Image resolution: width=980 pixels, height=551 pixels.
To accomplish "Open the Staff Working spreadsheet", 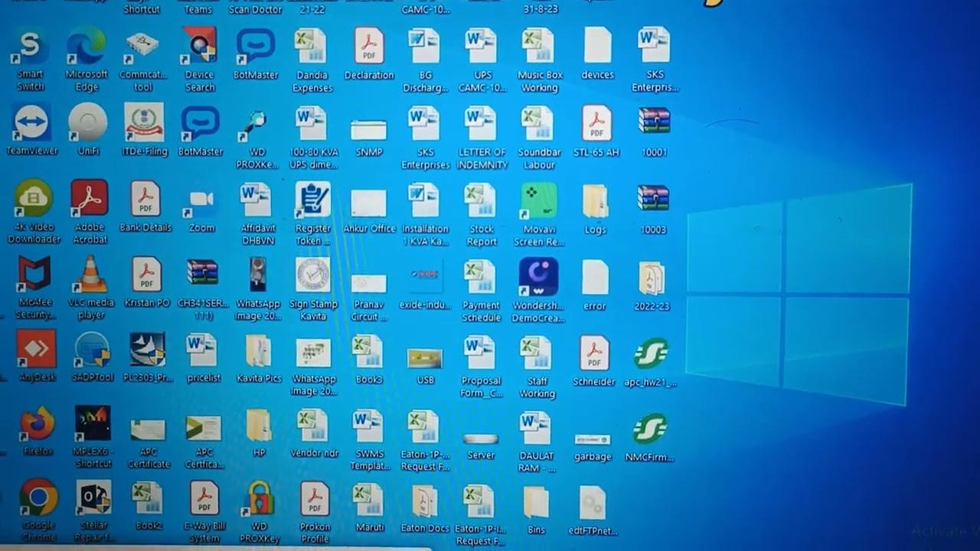I will [537, 354].
